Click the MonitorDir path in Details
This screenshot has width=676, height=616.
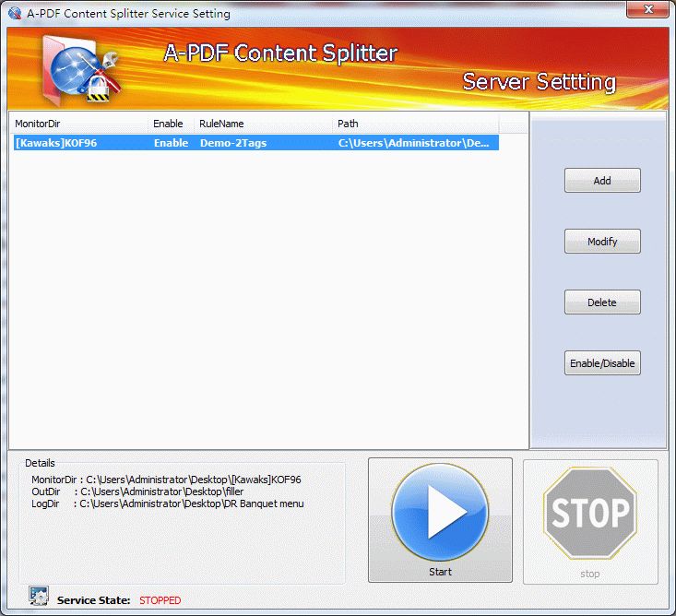[x=194, y=480]
